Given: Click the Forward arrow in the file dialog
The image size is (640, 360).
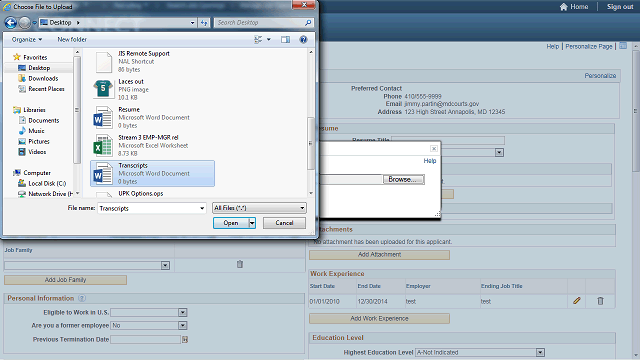Looking at the screenshot, I should (24, 23).
